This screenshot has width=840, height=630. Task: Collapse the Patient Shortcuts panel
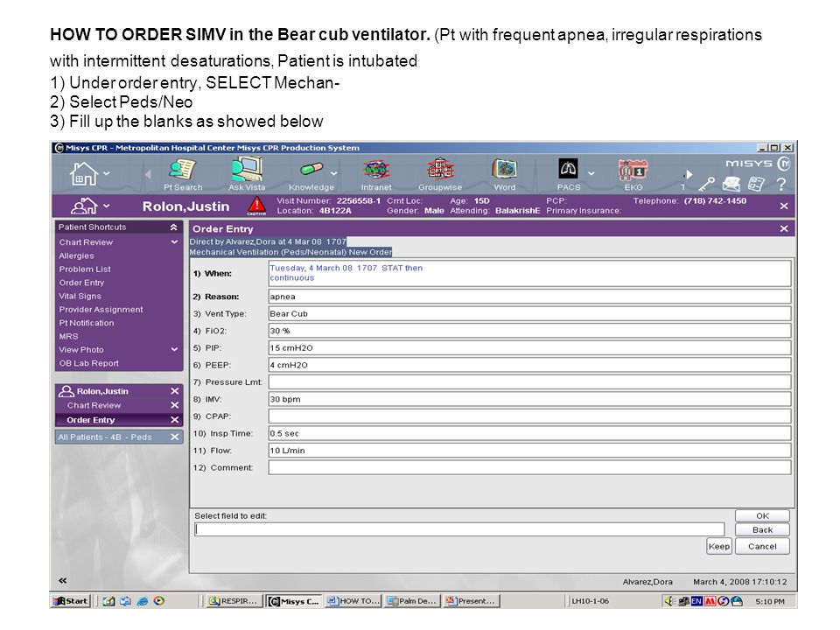[x=173, y=227]
